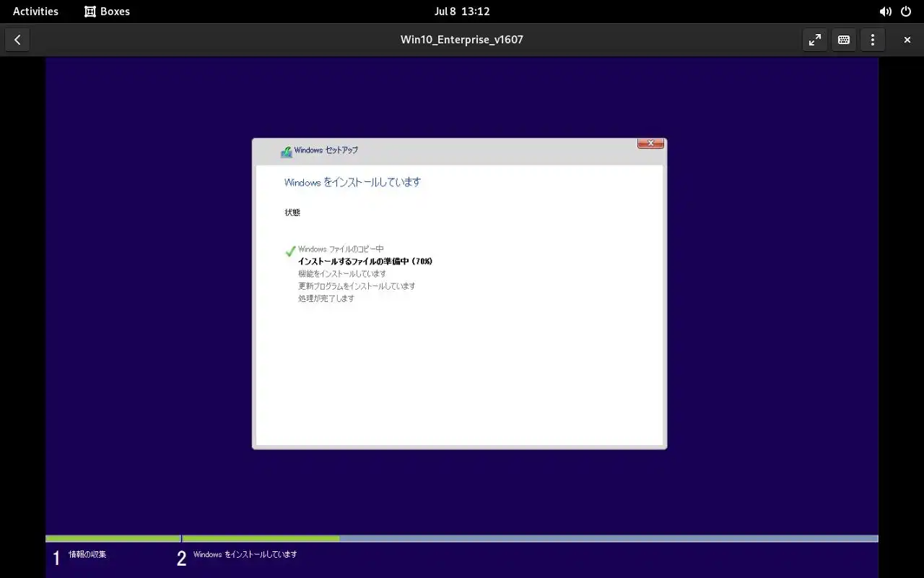Go back to the Boxes overview
The width and height of the screenshot is (924, 578).
point(17,40)
